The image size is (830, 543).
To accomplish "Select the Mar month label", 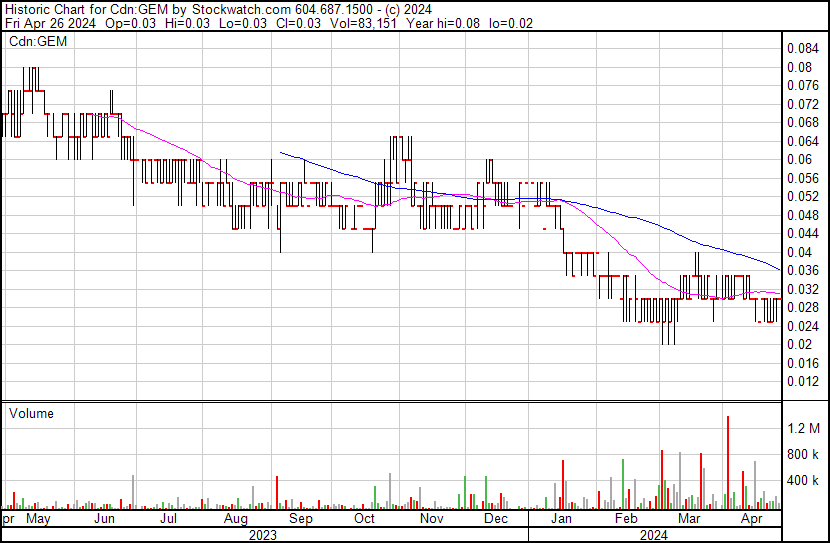I will click(x=689, y=519).
